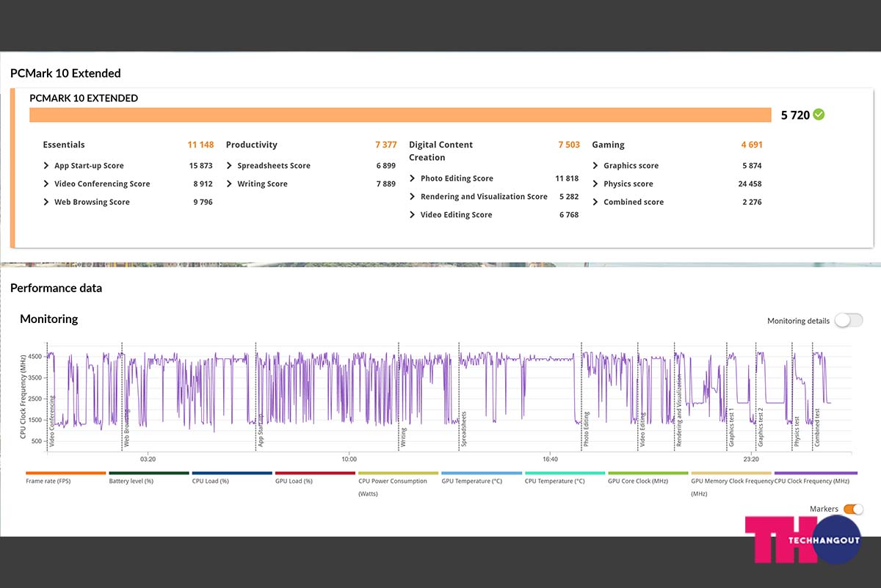Expand Rendering and Visualization Score row
Screen dimensions: 881x588
tap(413, 197)
